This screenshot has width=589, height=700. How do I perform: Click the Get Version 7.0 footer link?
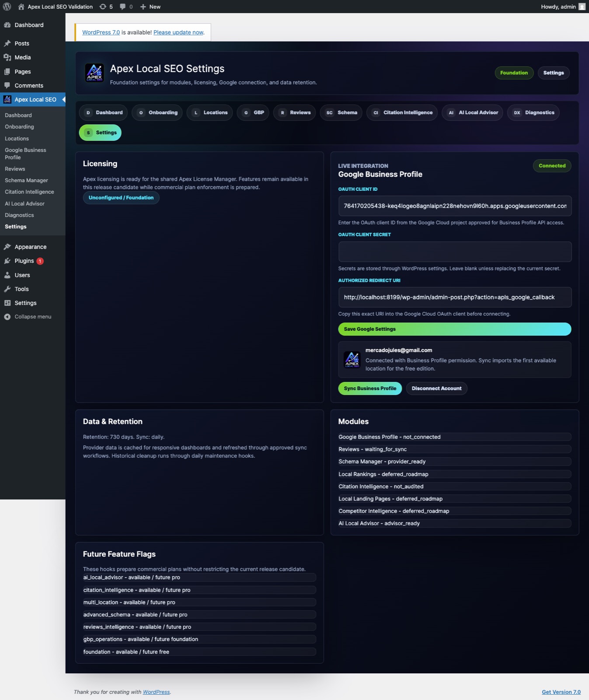(x=561, y=692)
